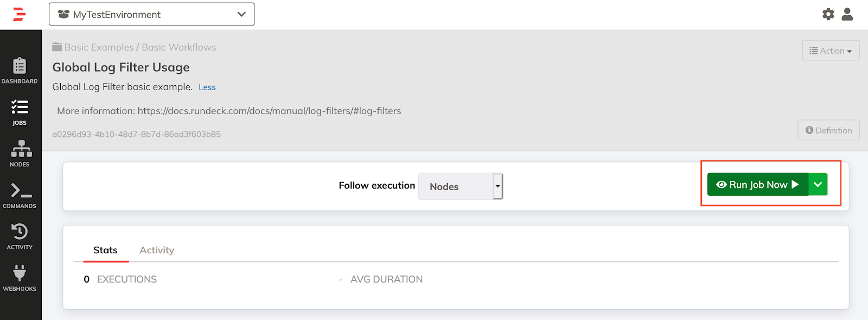The image size is (868, 320).
Task: Select the Stats tab
Action: click(105, 250)
